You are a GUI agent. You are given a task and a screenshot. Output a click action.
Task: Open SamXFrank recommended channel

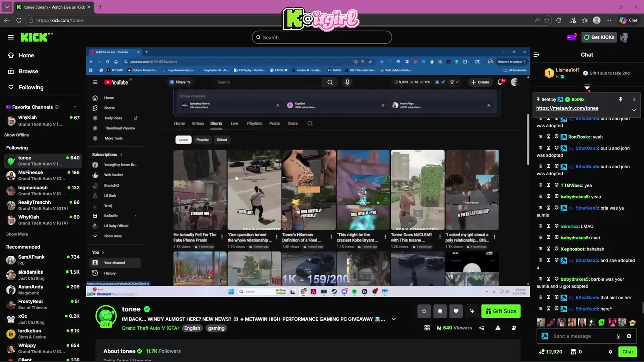pyautogui.click(x=42, y=260)
